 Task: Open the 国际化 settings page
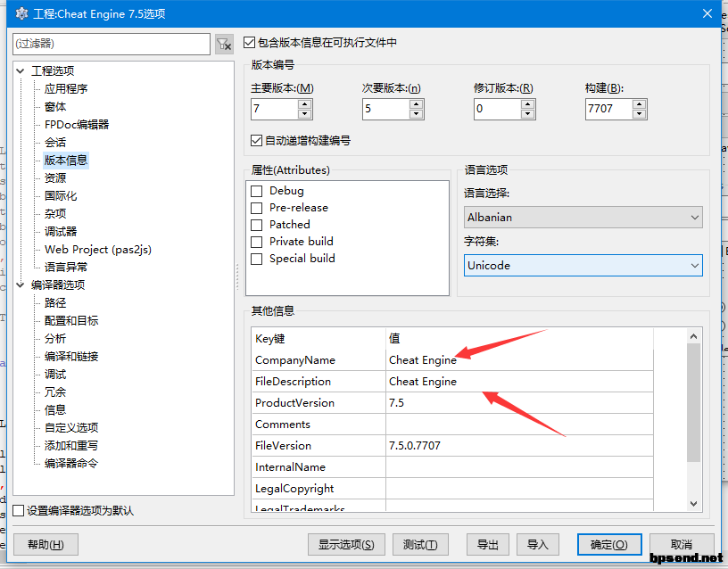tap(61, 196)
